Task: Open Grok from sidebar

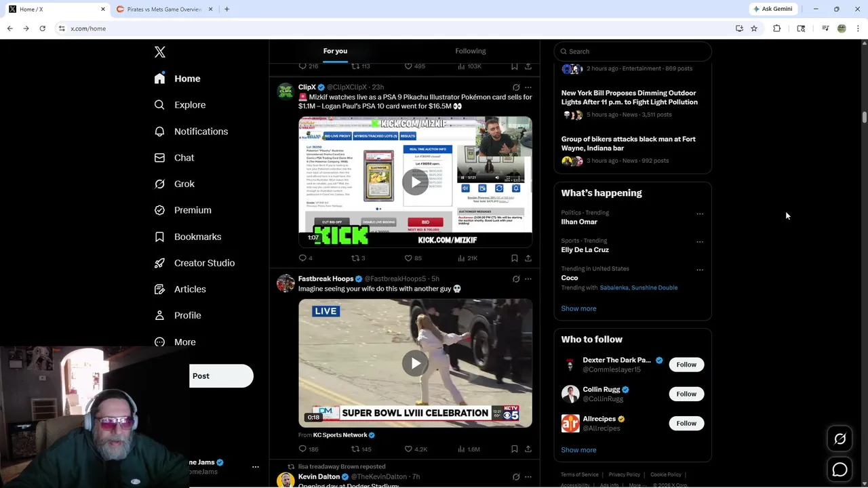Action: point(174,184)
